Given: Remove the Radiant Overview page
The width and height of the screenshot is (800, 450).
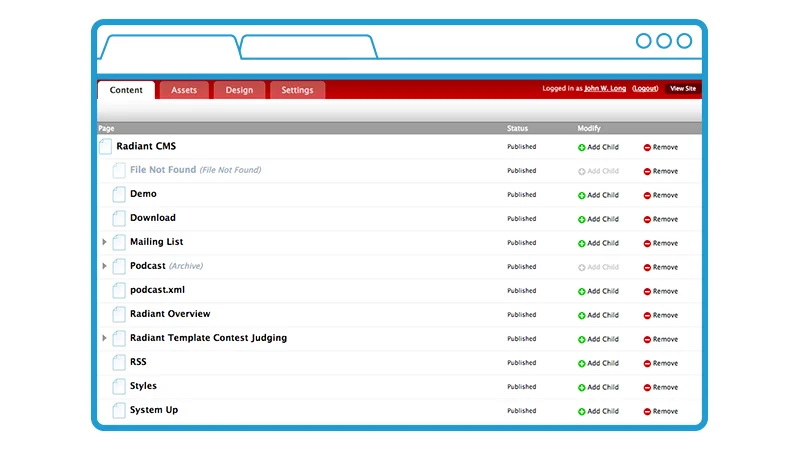Looking at the screenshot, I should [x=661, y=315].
